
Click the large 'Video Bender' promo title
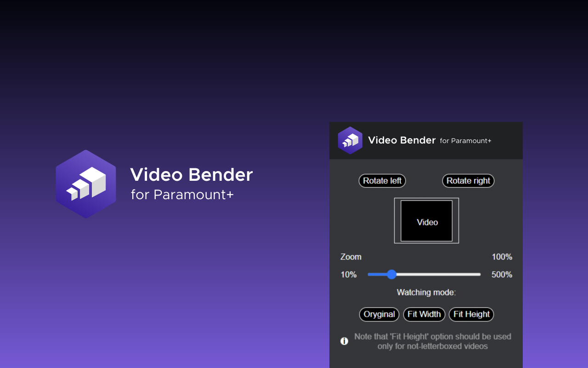click(192, 175)
